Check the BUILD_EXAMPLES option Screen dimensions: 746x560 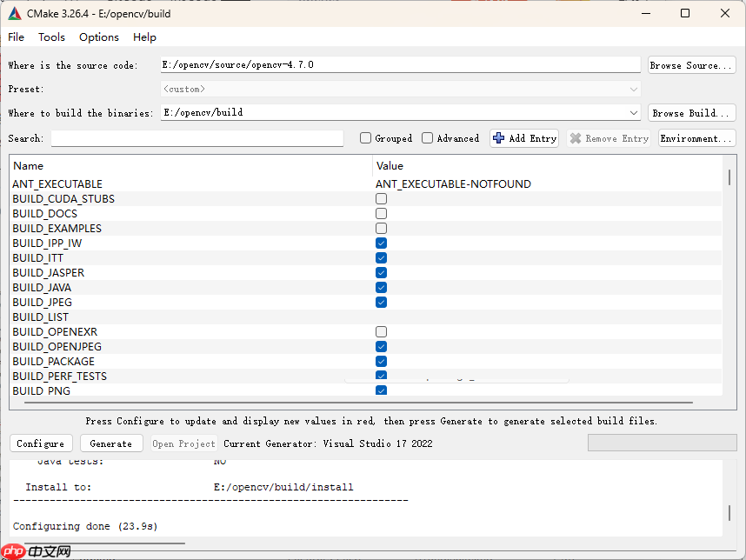(x=381, y=228)
